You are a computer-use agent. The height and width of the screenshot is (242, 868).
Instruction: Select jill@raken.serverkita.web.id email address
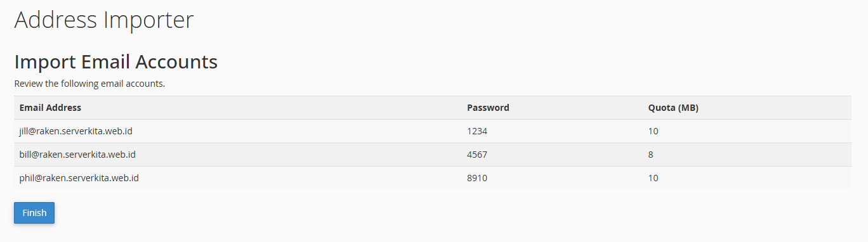(x=76, y=131)
